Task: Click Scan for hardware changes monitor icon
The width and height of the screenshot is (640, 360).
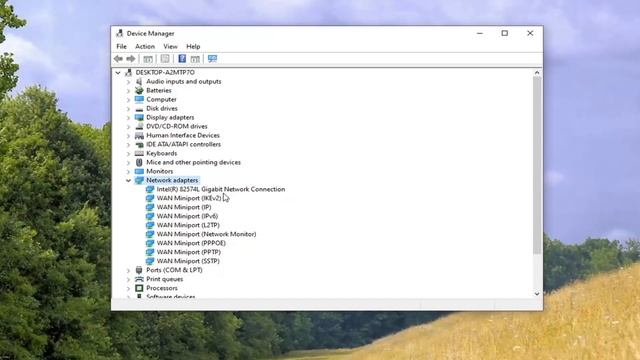Action: [x=212, y=59]
